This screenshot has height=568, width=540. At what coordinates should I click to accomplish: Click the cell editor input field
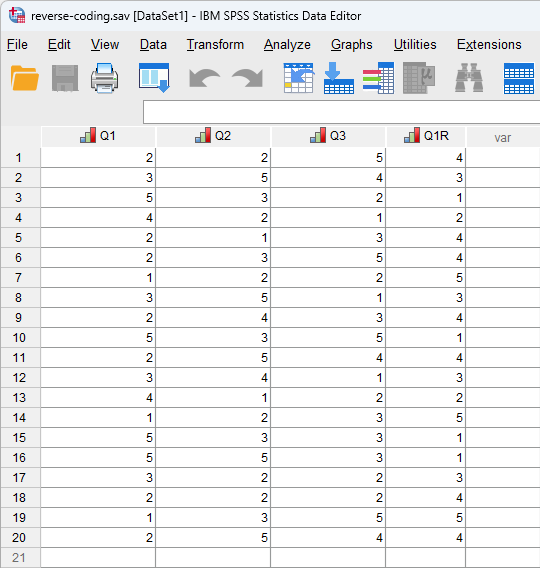tap(341, 112)
